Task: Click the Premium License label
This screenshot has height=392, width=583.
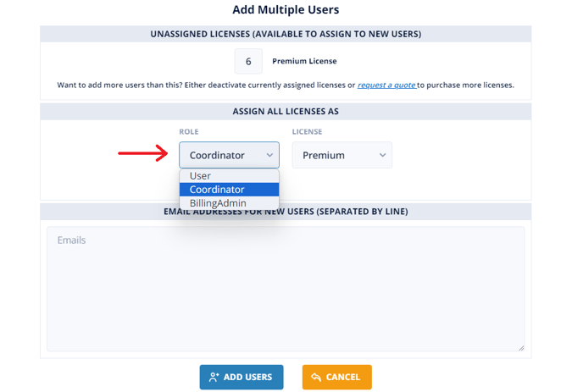Action: pyautogui.click(x=304, y=61)
